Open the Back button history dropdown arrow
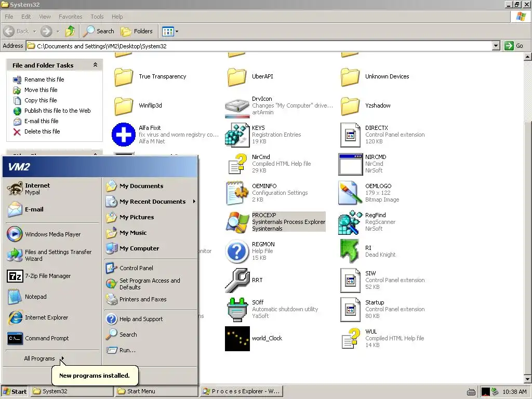Viewport: 532px width, 399px height. click(x=34, y=32)
